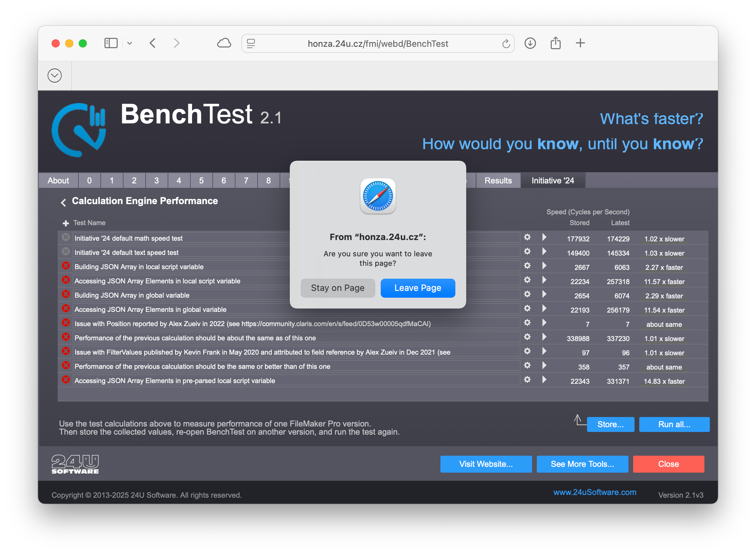Run the default math speed test play arrow
Viewport: 756px width, 554px height.
pos(544,237)
